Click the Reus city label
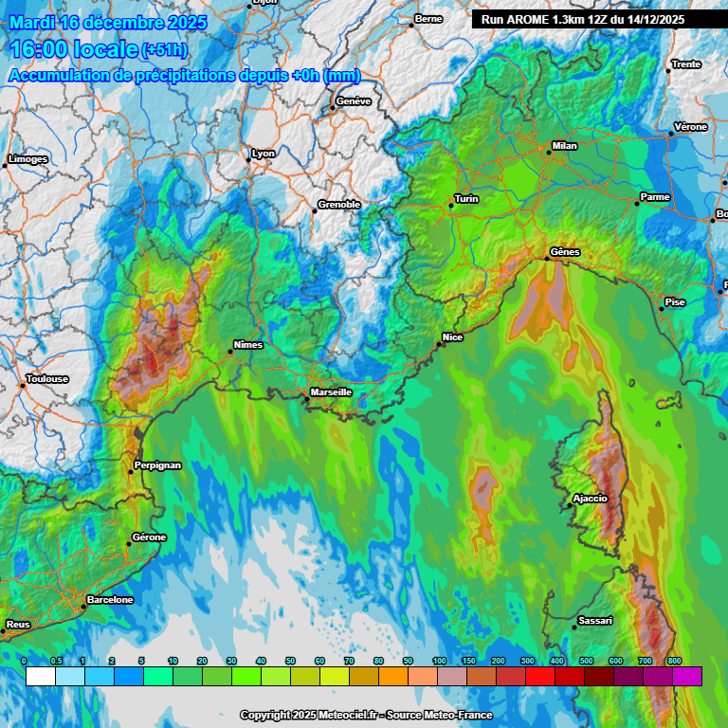The image size is (728, 728). [x=18, y=625]
